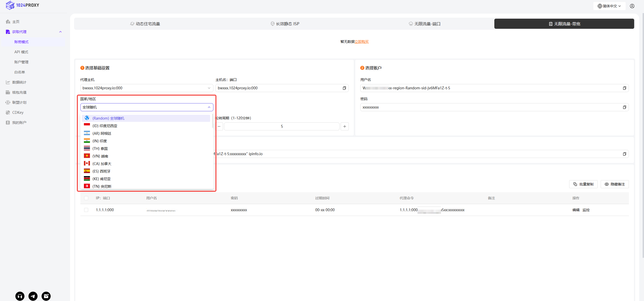Screen dimensions: 644x301
Task: Increase rotation period with plus button
Action: 344,126
